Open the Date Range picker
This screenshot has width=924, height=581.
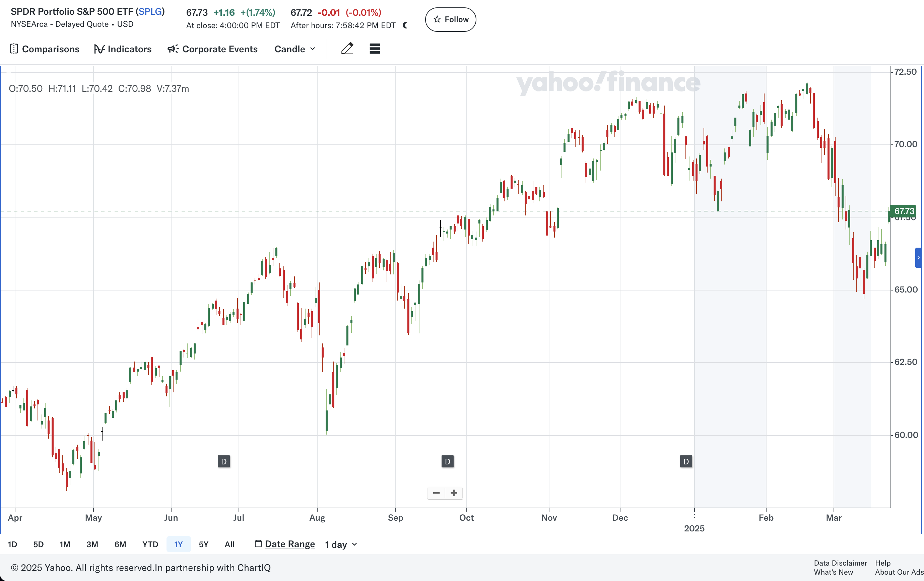click(285, 544)
